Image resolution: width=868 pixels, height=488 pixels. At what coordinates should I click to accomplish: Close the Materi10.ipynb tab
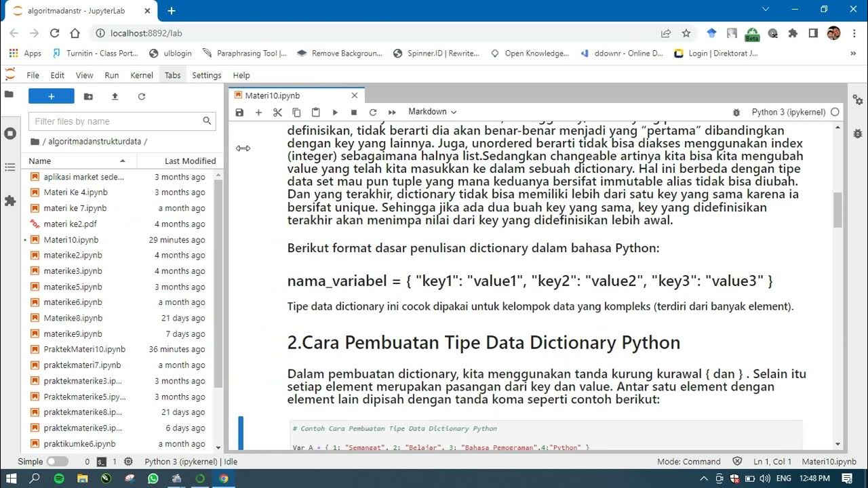[x=354, y=96]
